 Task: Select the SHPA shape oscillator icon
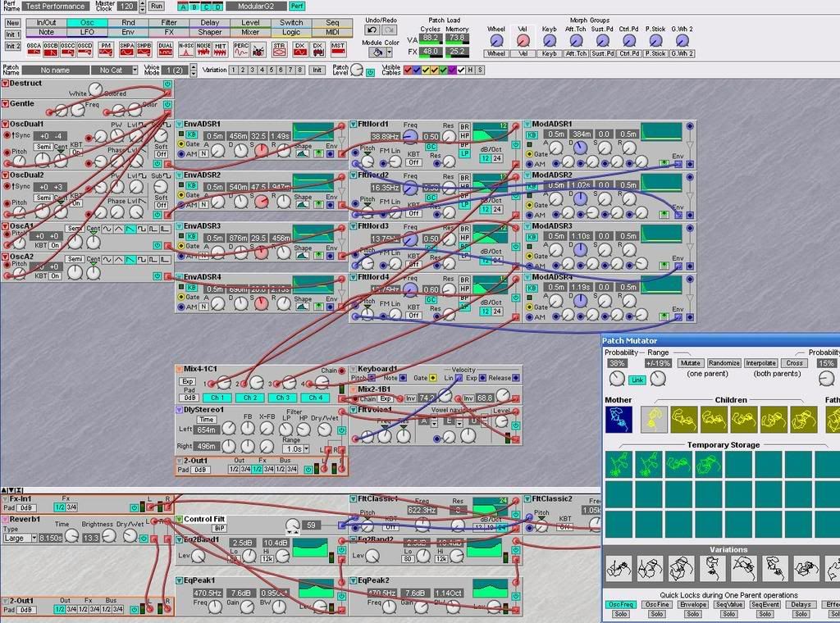(126, 49)
